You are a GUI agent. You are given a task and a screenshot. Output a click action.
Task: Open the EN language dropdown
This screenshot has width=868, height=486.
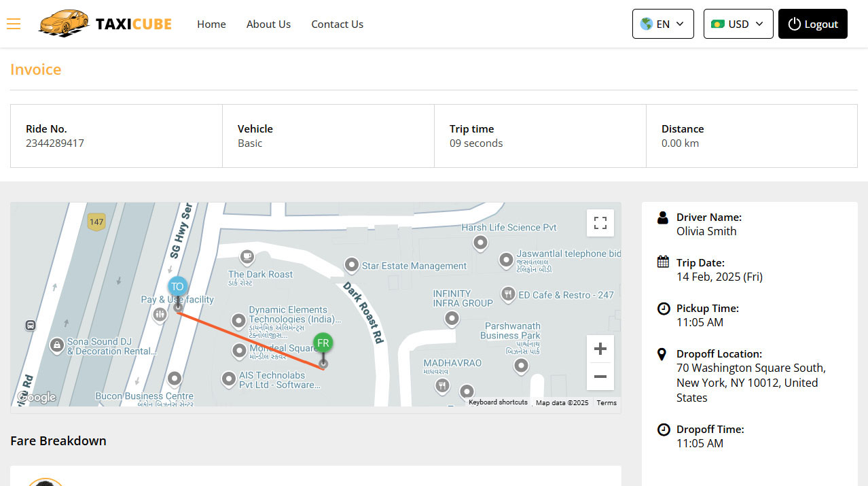663,23
